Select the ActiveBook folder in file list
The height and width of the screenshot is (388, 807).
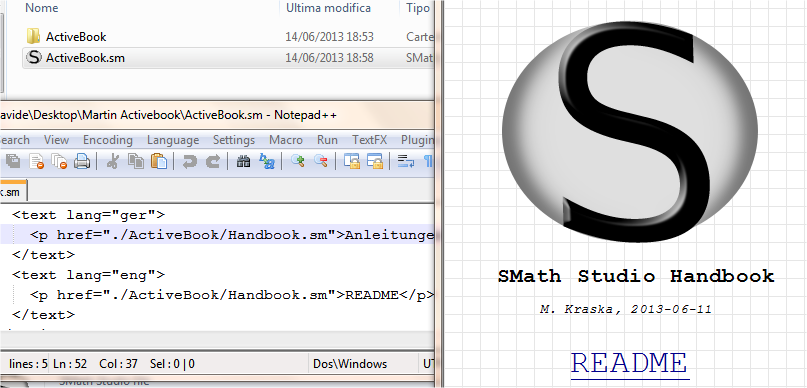[x=76, y=37]
